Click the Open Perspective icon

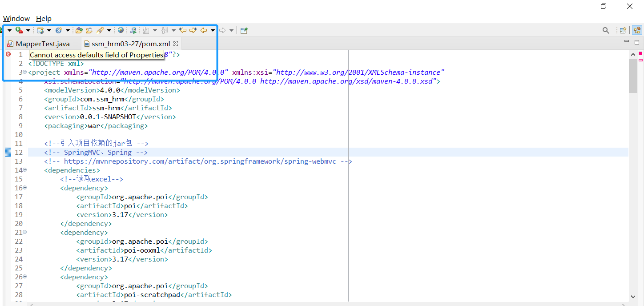[x=623, y=30]
